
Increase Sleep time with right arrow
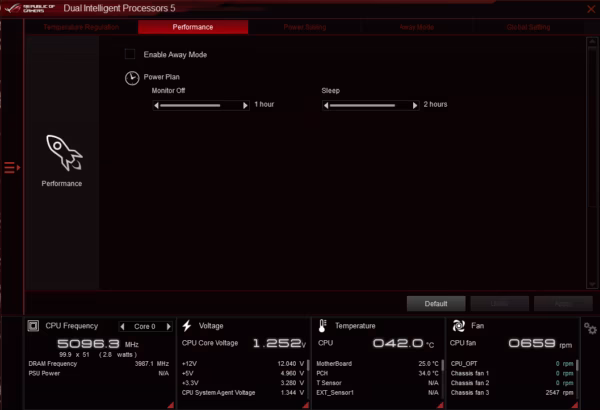coord(415,105)
